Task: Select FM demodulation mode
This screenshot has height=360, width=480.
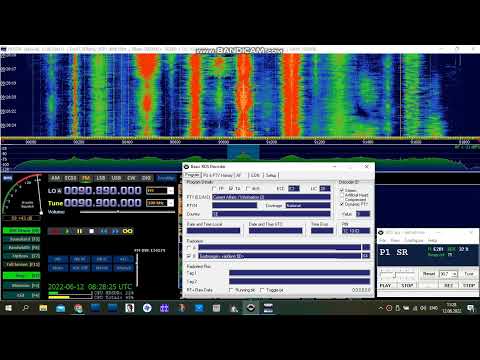Action: [86, 178]
